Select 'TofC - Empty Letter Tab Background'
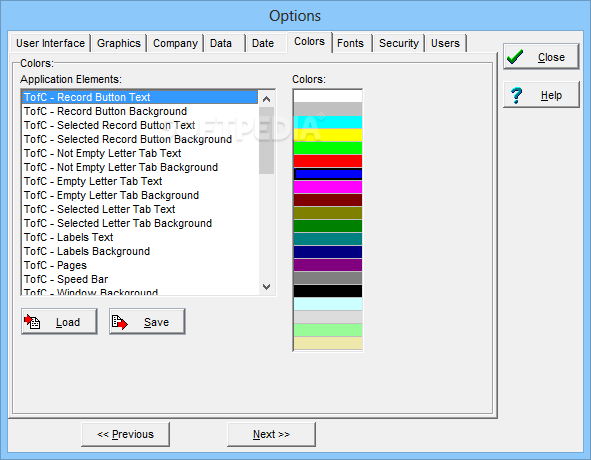Image resolution: width=591 pixels, height=460 pixels. 140,195
